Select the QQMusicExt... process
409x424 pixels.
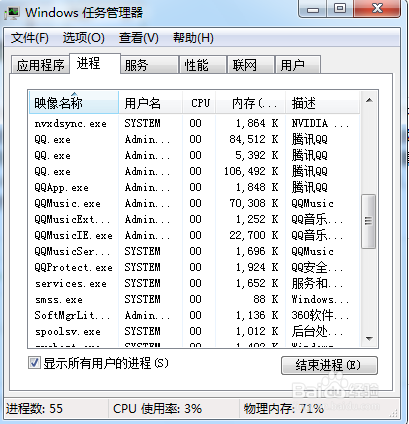click(x=195, y=219)
